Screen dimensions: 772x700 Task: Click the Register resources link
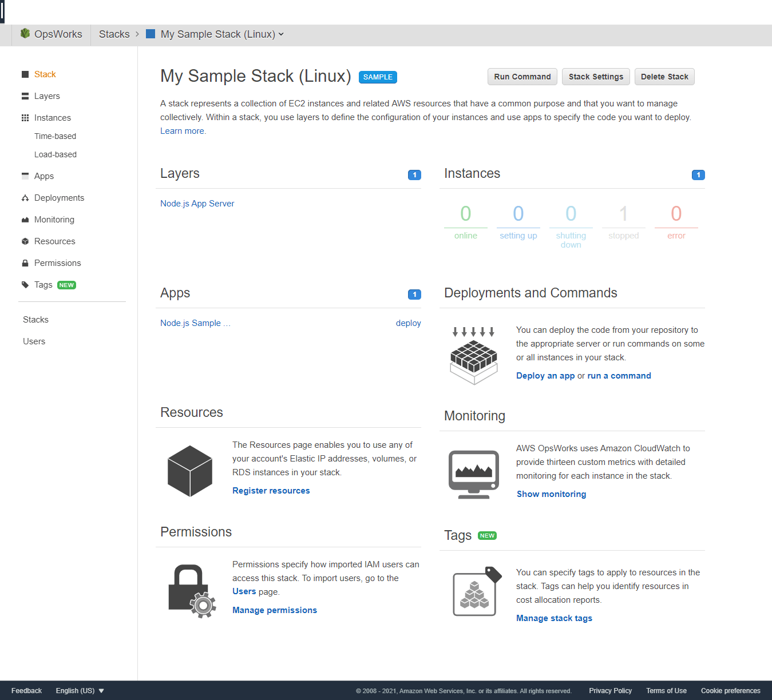(271, 491)
